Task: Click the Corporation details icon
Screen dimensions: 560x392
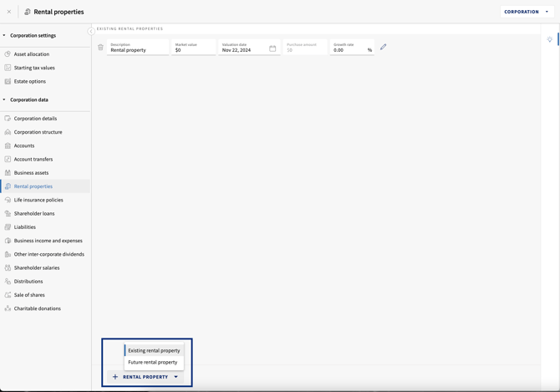Action: [x=8, y=119]
